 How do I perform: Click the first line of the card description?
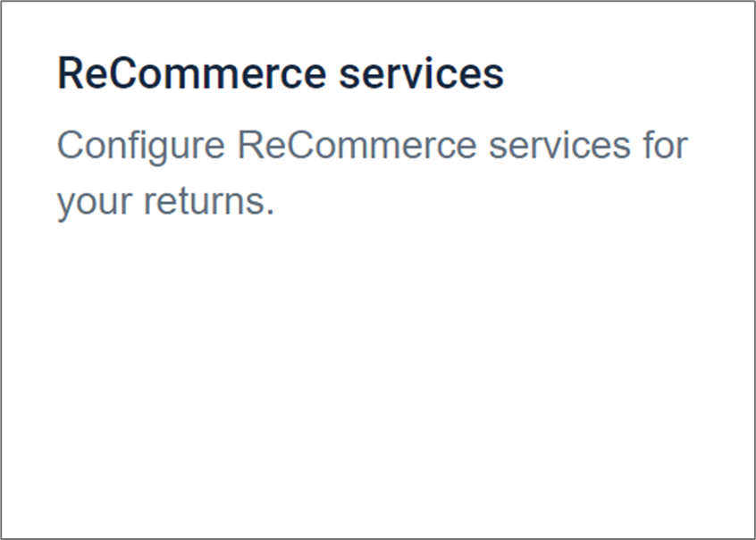point(372,145)
